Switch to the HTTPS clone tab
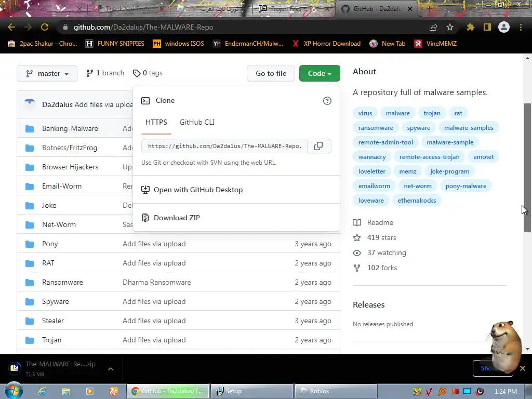 tap(156, 122)
